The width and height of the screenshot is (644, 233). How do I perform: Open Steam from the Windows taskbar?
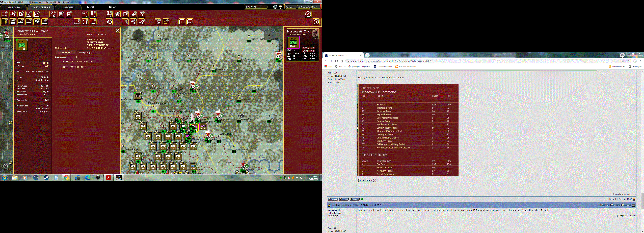click(x=46, y=178)
